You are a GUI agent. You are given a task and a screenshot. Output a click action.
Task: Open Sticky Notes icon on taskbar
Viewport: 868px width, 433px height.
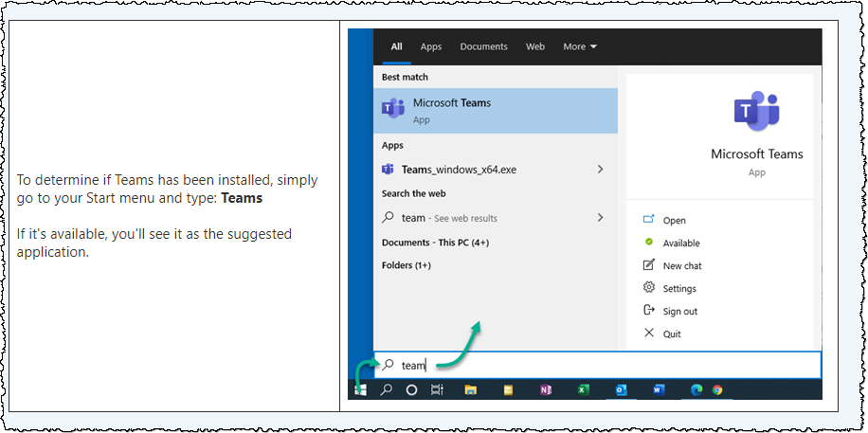point(508,389)
